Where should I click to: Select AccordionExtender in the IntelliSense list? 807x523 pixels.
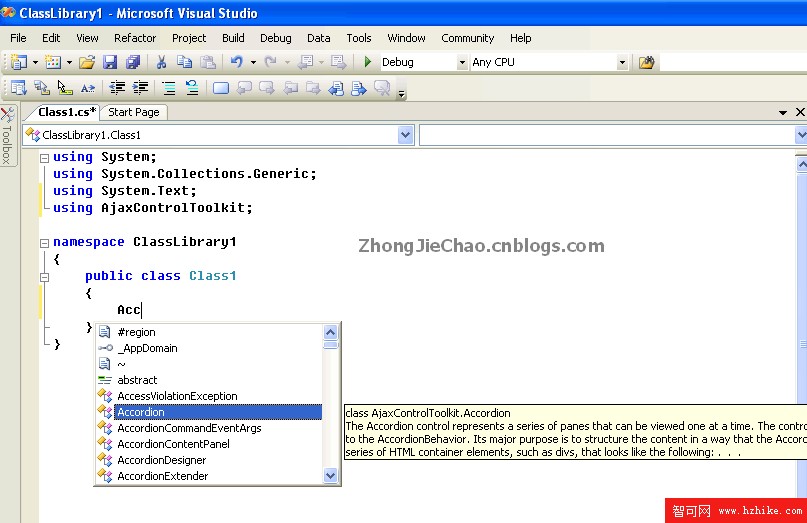pyautogui.click(x=162, y=476)
